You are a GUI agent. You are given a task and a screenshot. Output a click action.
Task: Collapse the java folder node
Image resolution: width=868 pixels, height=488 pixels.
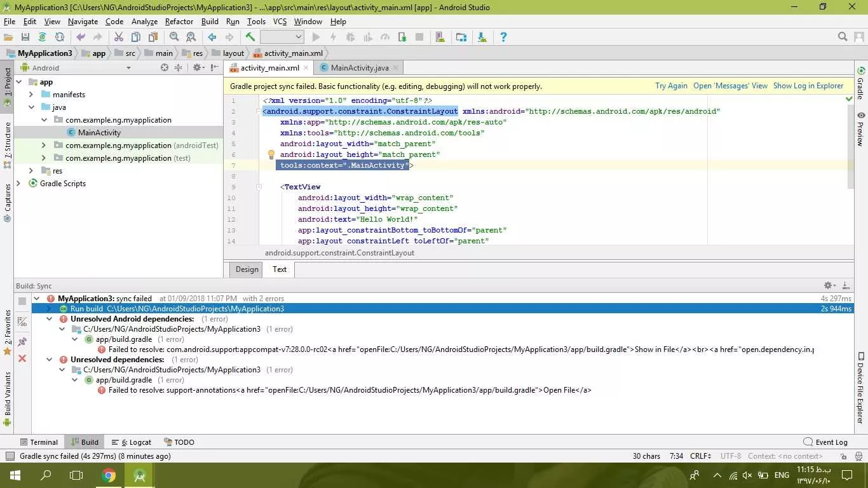[x=31, y=107]
